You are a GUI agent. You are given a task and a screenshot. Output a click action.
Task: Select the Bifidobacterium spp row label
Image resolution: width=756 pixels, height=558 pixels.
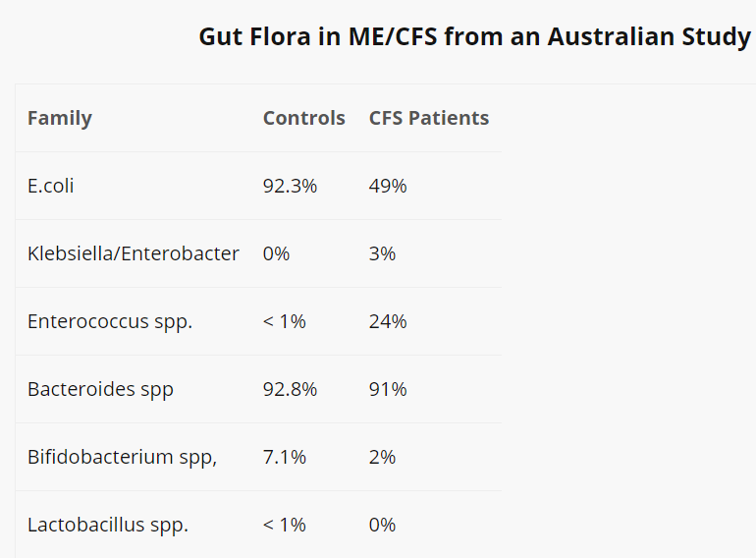click(122, 457)
